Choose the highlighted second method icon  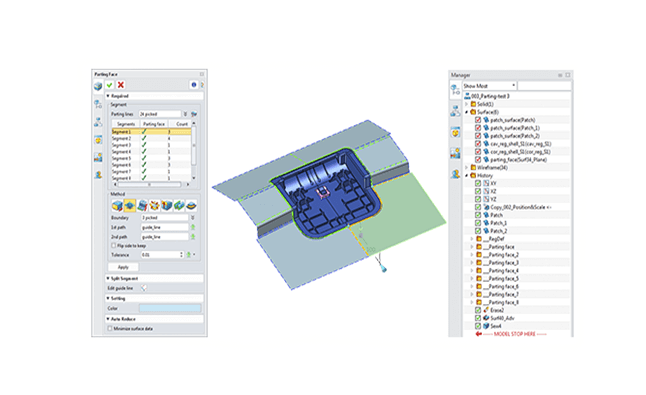(x=129, y=205)
